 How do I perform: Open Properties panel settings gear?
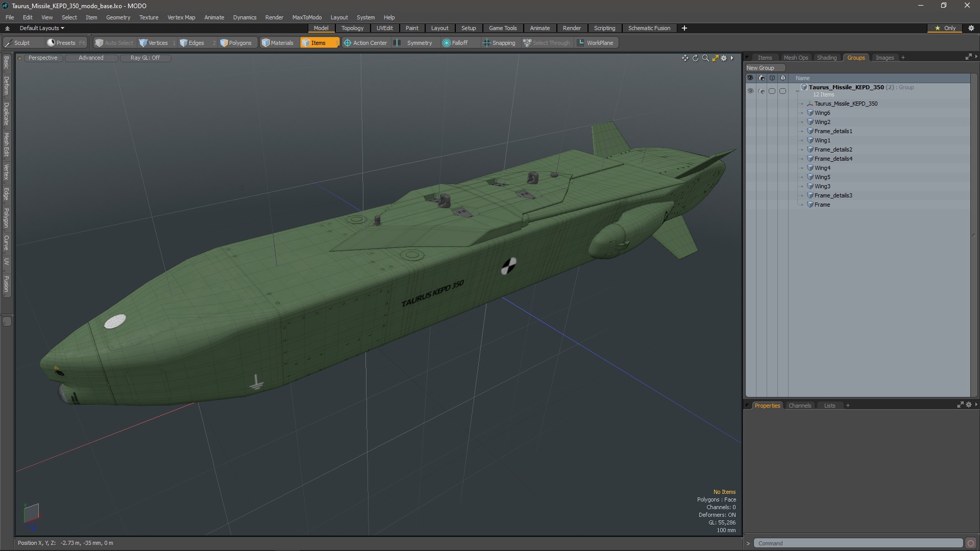click(x=969, y=405)
